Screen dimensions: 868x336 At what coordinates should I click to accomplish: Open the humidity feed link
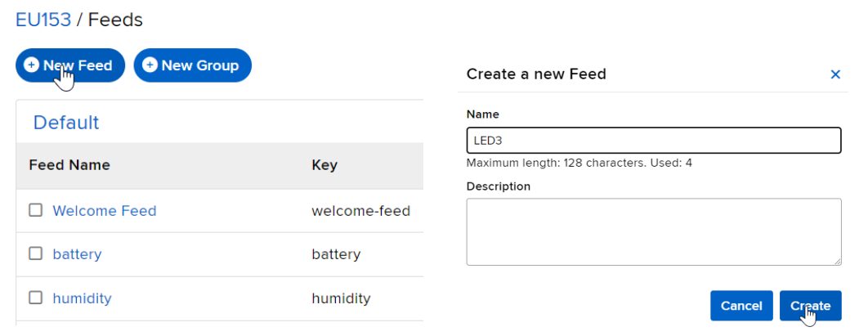click(x=82, y=298)
